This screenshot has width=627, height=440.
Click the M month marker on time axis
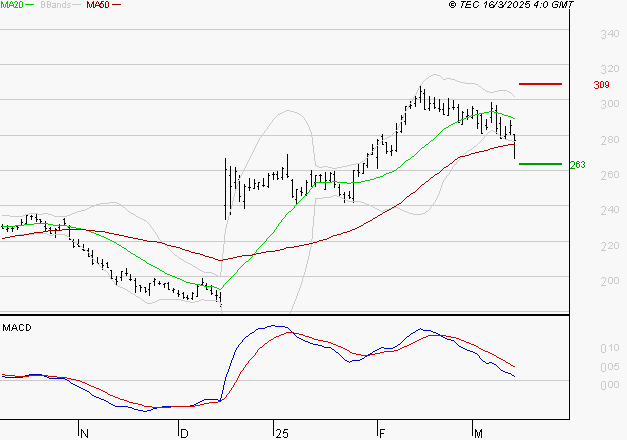tap(479, 433)
